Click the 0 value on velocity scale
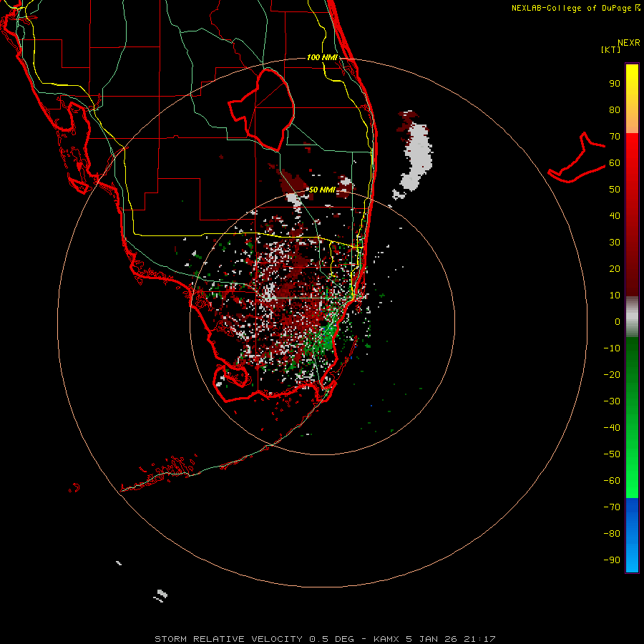 tap(618, 322)
